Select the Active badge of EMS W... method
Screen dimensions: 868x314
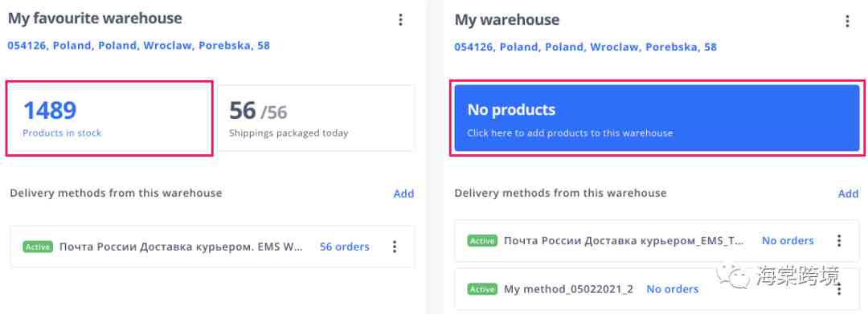38,247
